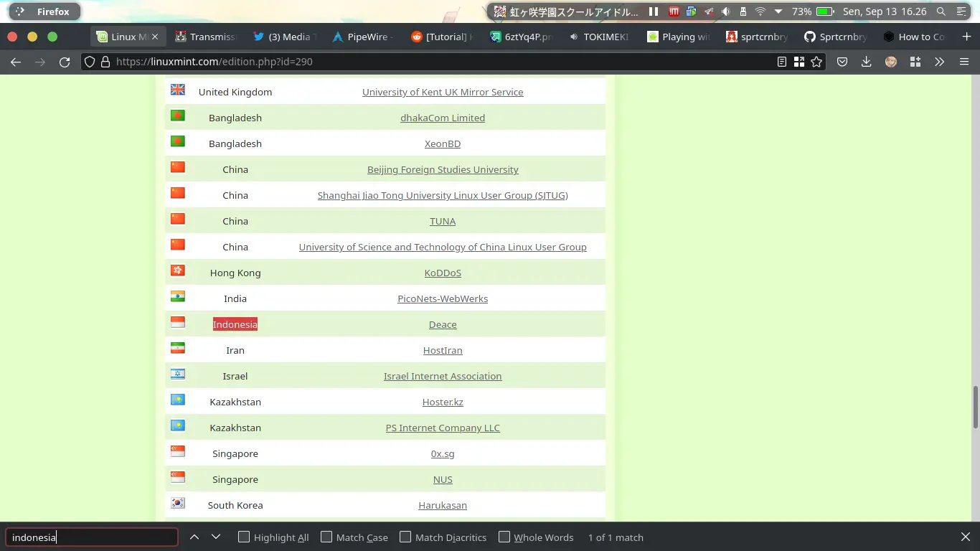
Task: Jump to previous find match
Action: click(194, 537)
